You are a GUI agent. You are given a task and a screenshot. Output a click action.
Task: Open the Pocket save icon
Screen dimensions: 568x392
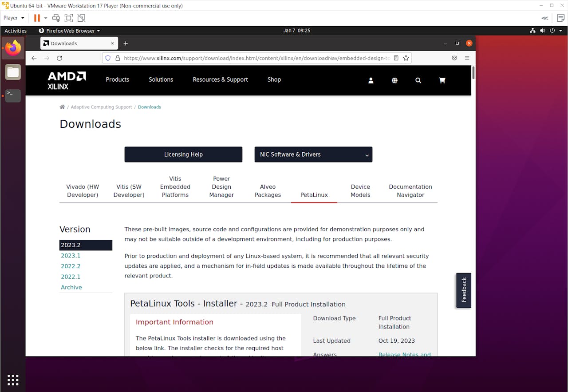(454, 58)
